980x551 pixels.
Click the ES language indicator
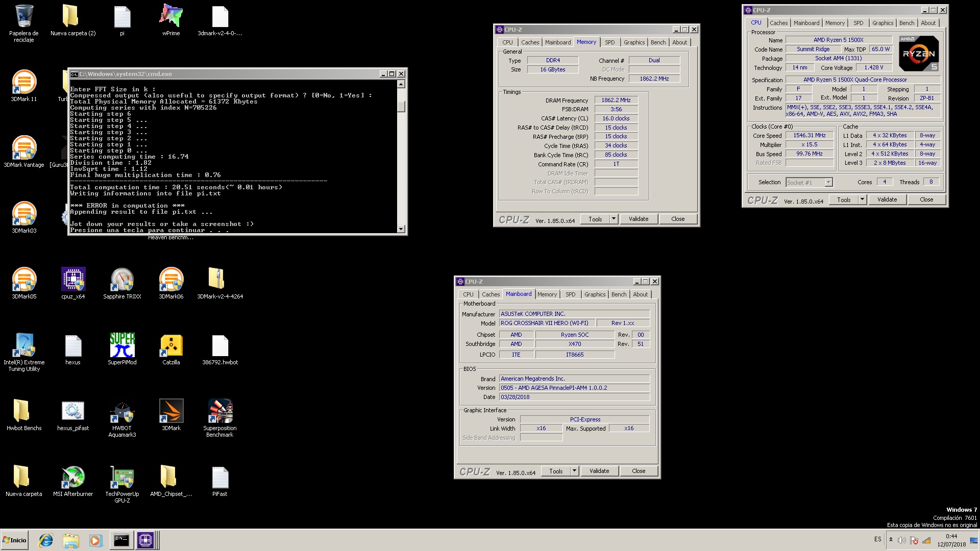click(x=877, y=539)
